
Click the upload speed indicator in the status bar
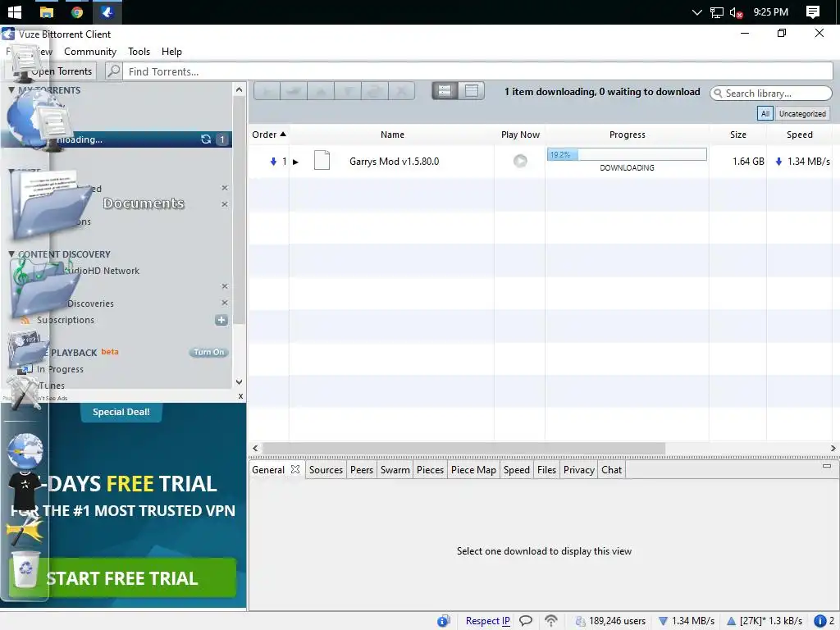point(765,621)
